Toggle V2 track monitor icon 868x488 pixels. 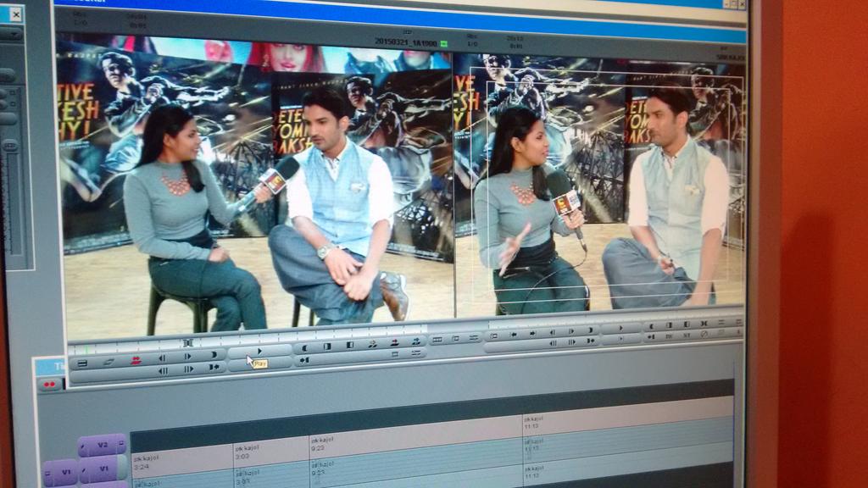121,443
